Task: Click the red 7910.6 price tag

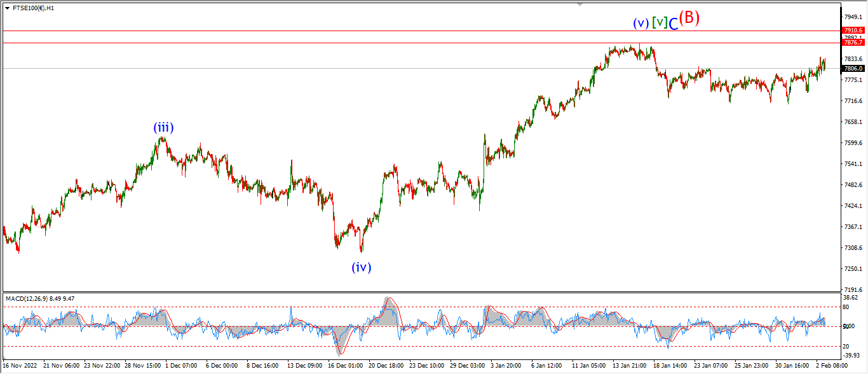Action: coord(852,31)
